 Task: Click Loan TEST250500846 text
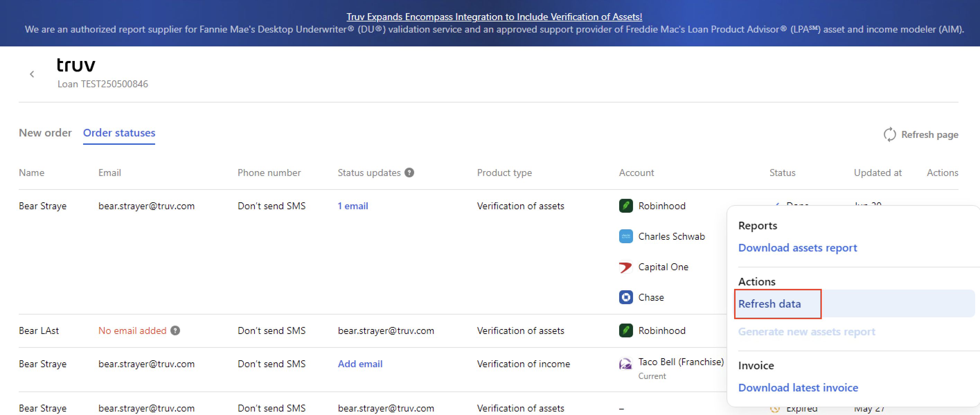point(103,84)
